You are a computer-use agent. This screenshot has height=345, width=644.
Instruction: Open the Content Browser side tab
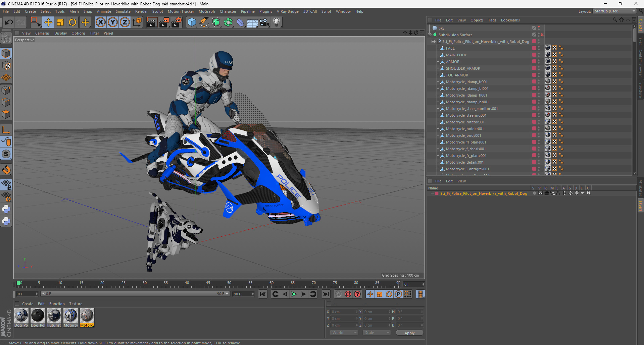[x=641, y=63]
